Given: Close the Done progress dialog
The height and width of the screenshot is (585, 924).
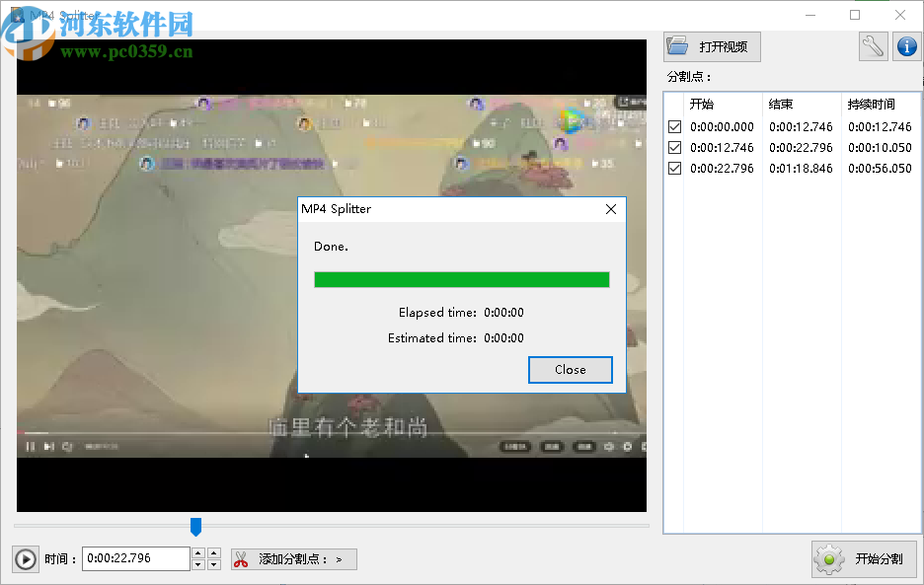Looking at the screenshot, I should coord(571,370).
